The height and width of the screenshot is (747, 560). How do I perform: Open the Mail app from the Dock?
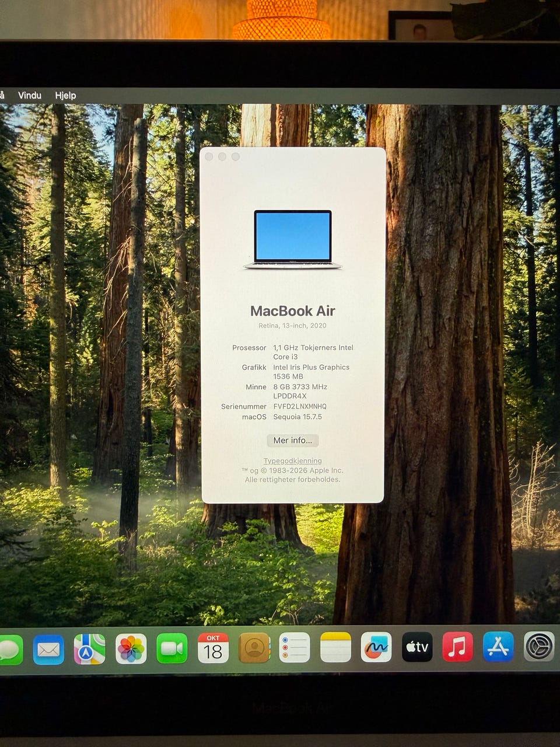[48, 649]
